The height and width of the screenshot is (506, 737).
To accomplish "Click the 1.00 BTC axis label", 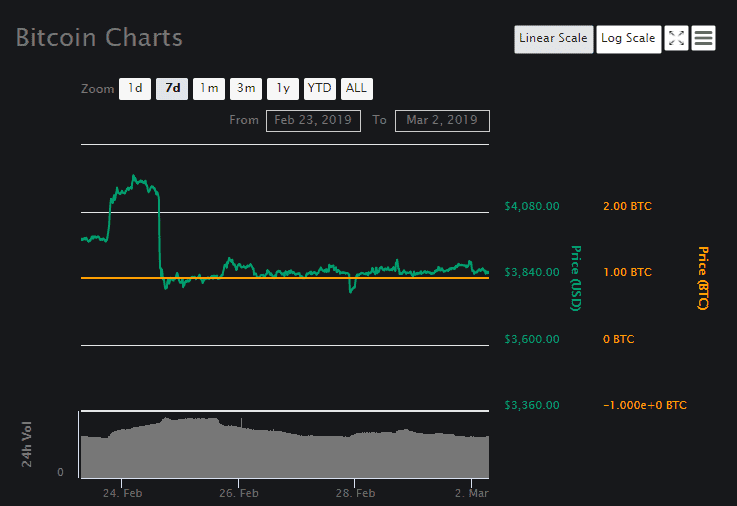I will (627, 272).
